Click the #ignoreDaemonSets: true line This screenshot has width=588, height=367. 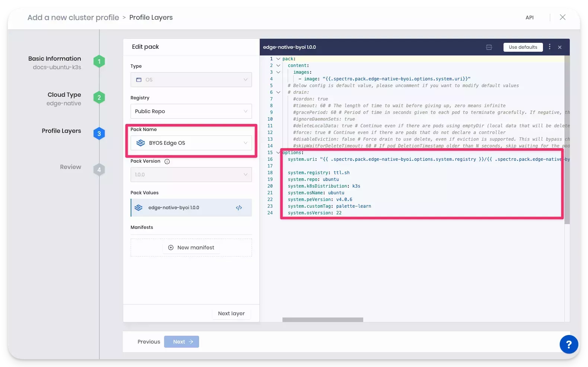tap(324, 119)
